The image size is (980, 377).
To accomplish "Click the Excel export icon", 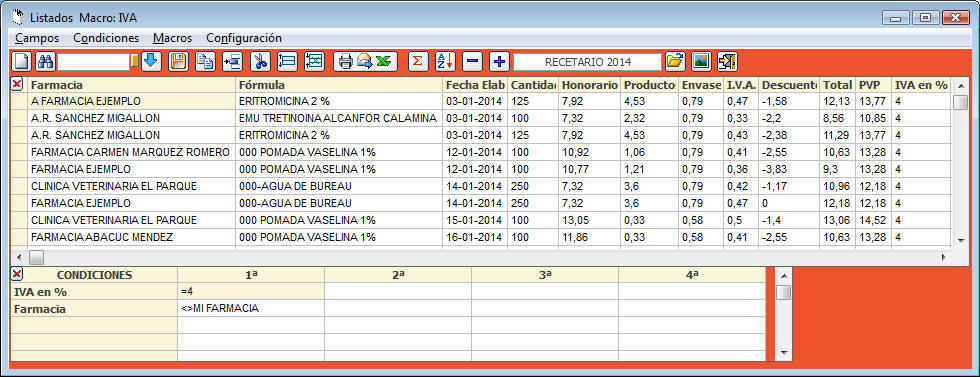I will pos(383,61).
